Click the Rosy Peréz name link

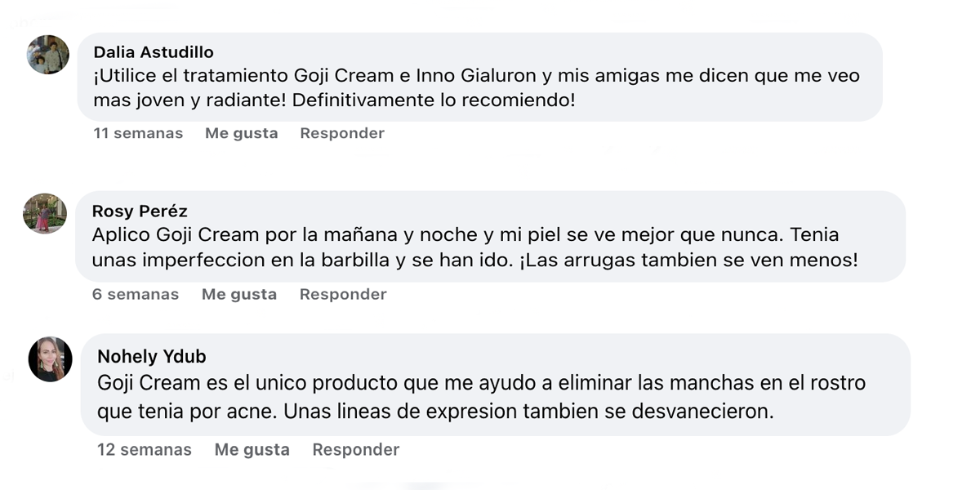tap(140, 212)
